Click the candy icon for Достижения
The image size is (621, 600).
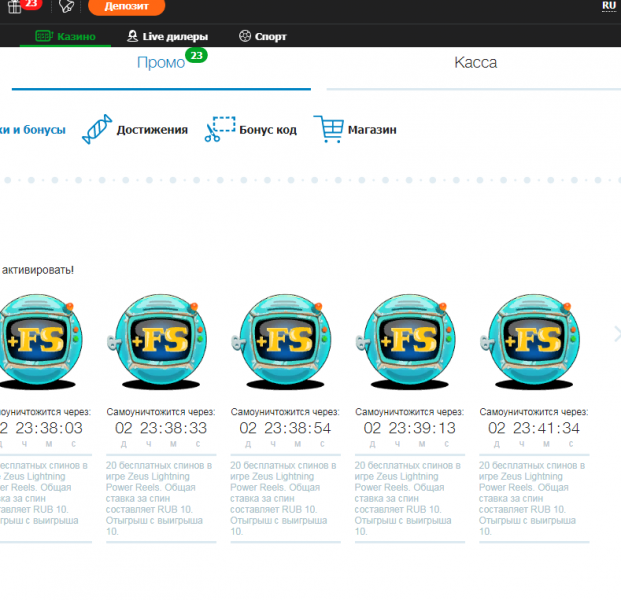[x=97, y=130]
